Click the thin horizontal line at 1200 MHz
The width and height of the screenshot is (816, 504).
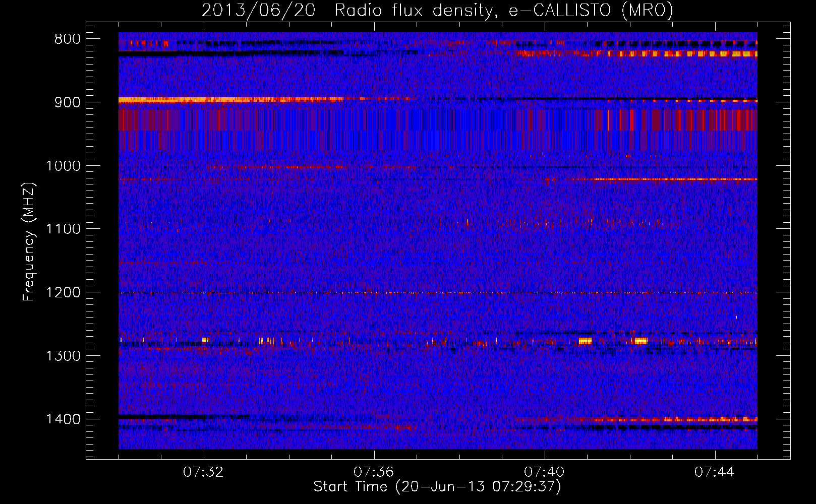pos(438,293)
